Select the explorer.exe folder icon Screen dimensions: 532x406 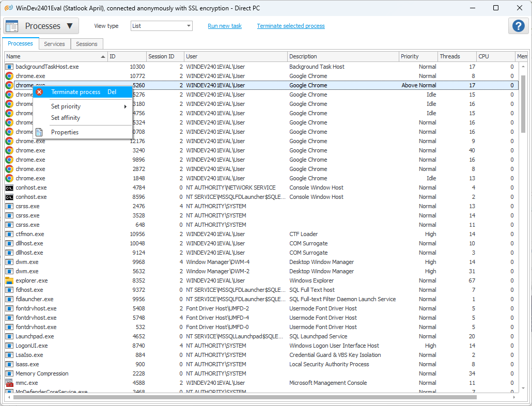click(9, 280)
